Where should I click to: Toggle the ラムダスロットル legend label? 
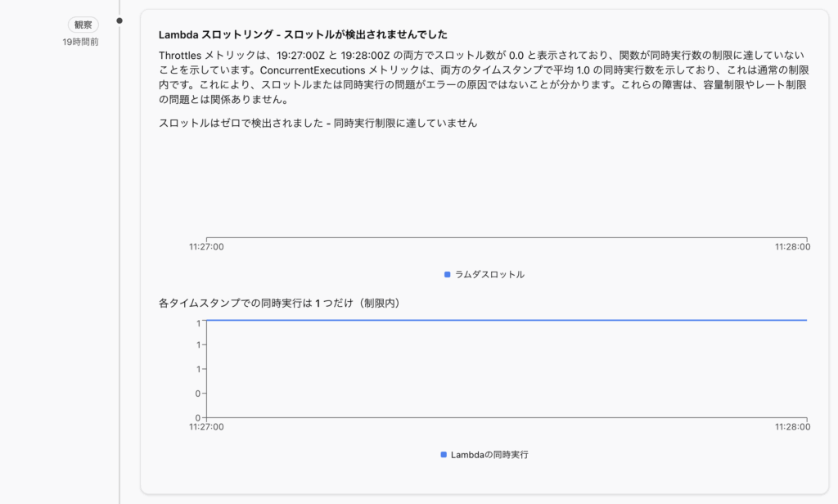click(x=489, y=275)
